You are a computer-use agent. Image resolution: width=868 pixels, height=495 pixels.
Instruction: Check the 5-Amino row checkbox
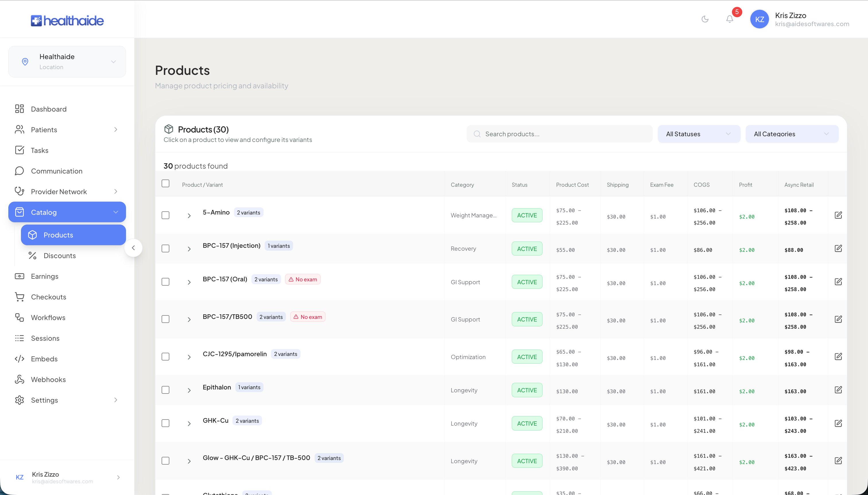[165, 215]
